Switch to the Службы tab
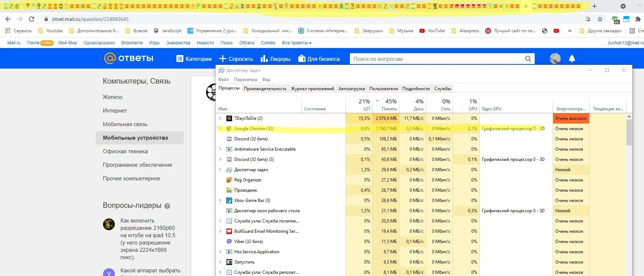Screen dimensions: 644x276 (x=443, y=89)
